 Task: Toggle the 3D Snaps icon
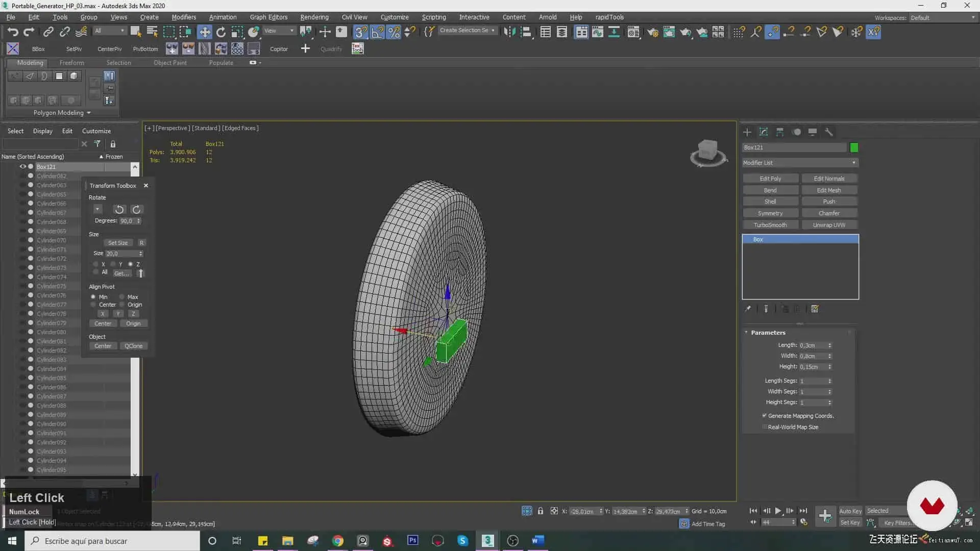[x=360, y=32]
